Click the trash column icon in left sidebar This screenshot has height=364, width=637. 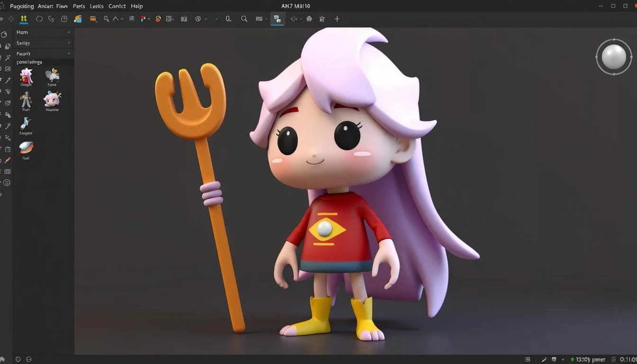click(x=8, y=149)
